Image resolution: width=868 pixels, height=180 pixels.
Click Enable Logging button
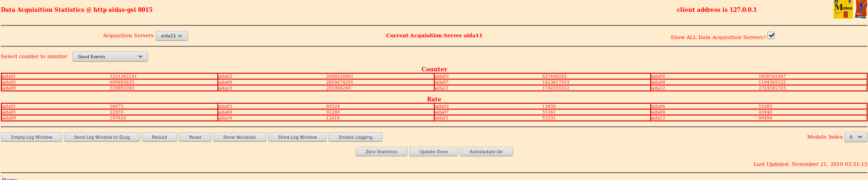pos(356,137)
